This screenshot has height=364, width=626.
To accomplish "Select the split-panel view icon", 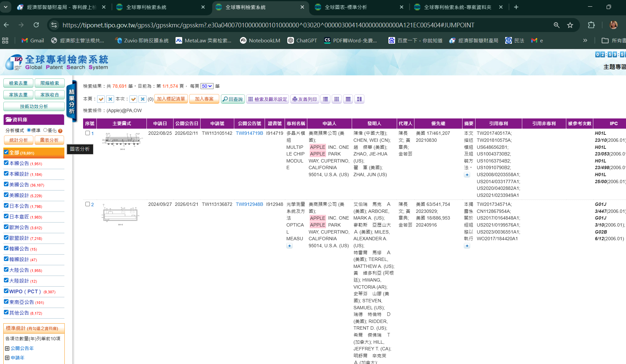I will click(x=359, y=99).
